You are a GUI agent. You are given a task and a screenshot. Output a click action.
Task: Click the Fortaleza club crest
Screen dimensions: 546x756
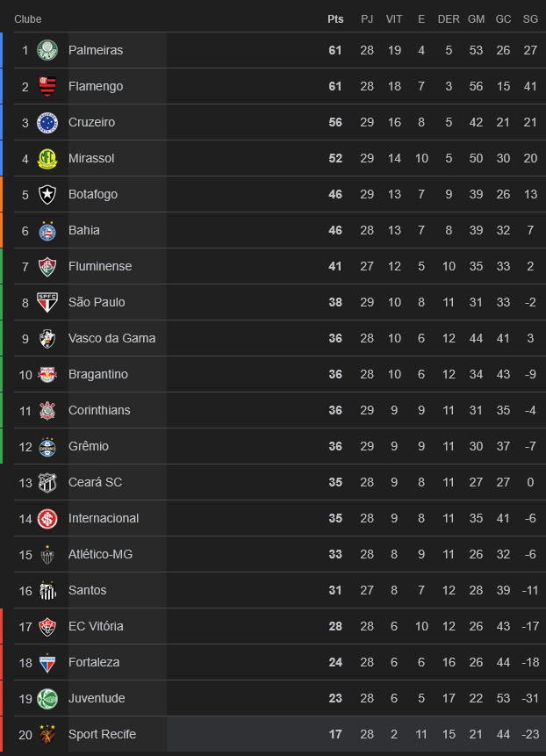click(x=47, y=662)
